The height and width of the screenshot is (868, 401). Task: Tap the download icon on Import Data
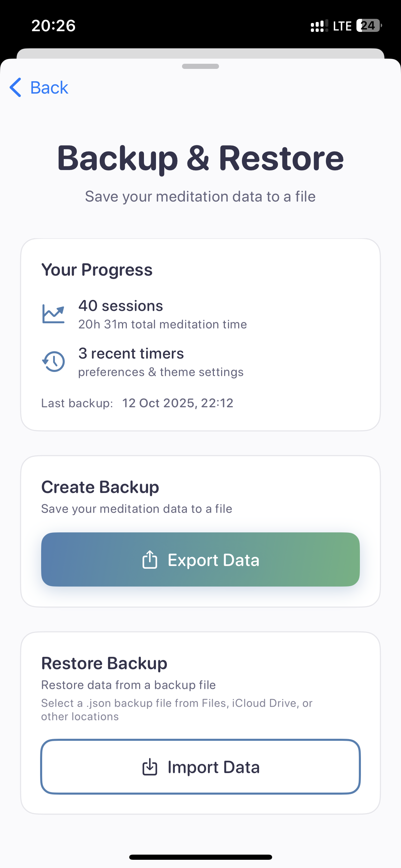click(150, 767)
